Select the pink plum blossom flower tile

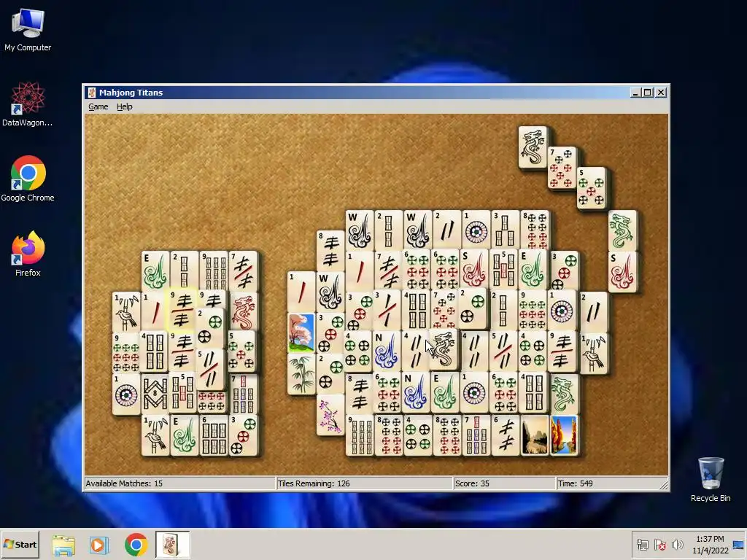(x=330, y=414)
